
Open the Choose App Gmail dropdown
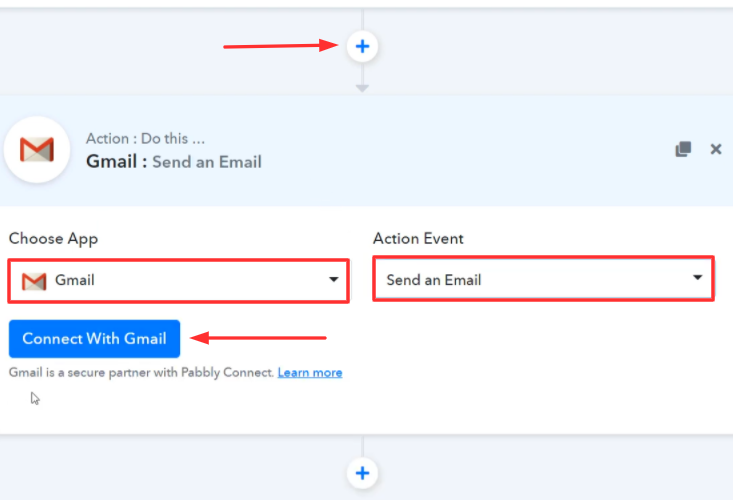(x=179, y=280)
